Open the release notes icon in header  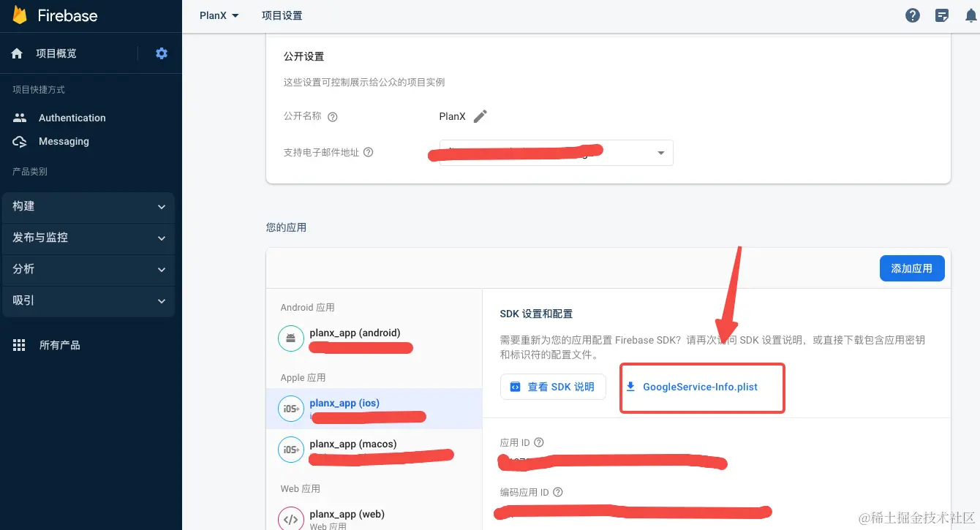point(943,15)
